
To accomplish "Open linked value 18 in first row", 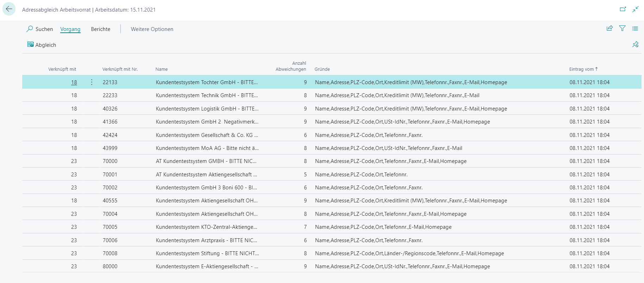I will [74, 82].
